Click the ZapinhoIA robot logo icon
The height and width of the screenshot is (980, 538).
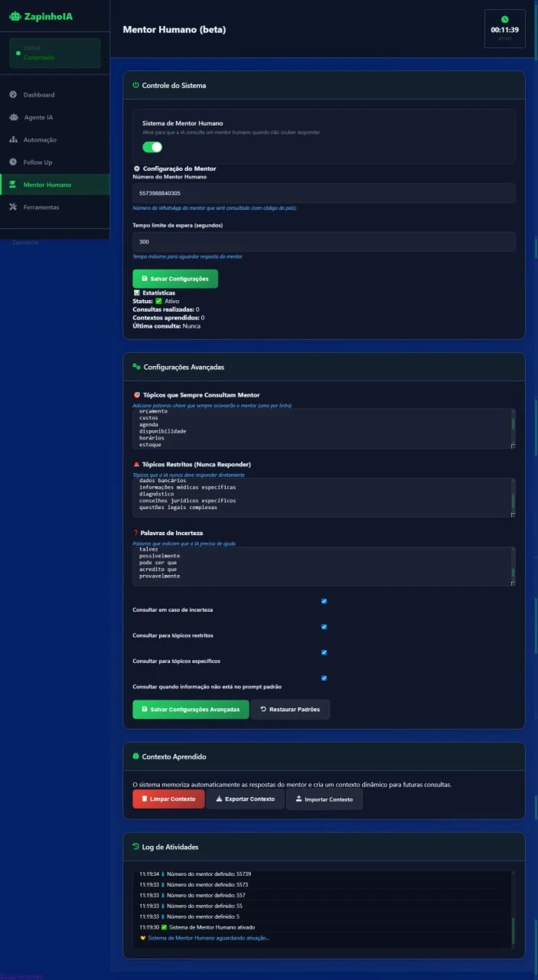pyautogui.click(x=15, y=16)
